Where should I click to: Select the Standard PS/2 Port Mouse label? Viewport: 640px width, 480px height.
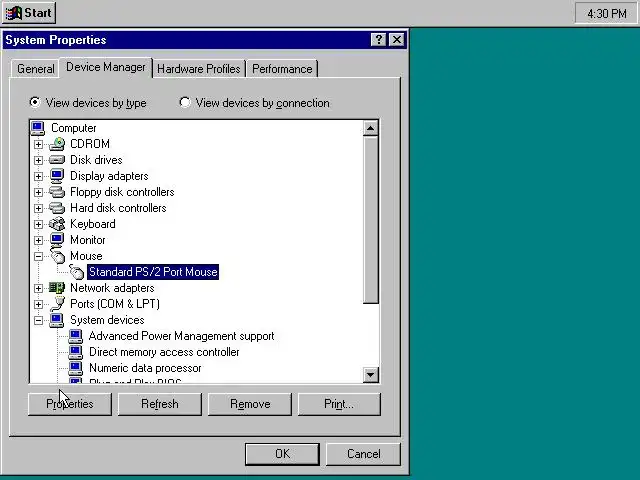[153, 272]
